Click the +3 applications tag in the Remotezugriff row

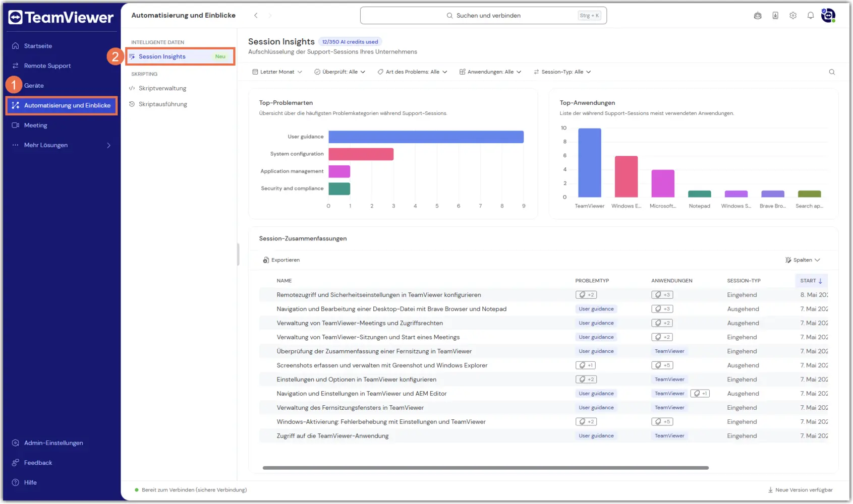tap(662, 295)
